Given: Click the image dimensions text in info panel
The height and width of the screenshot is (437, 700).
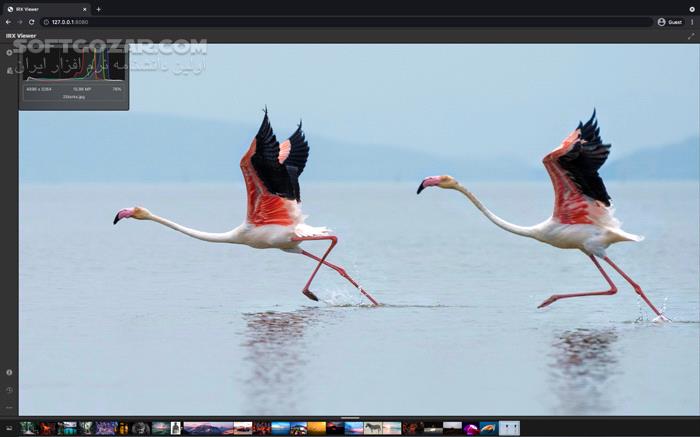Looking at the screenshot, I should [x=38, y=89].
